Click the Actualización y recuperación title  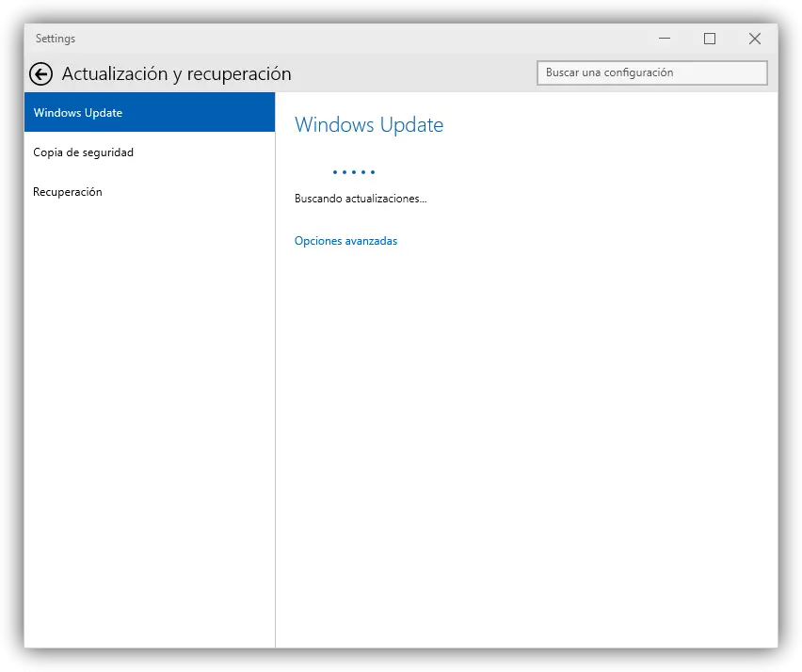pyautogui.click(x=176, y=73)
